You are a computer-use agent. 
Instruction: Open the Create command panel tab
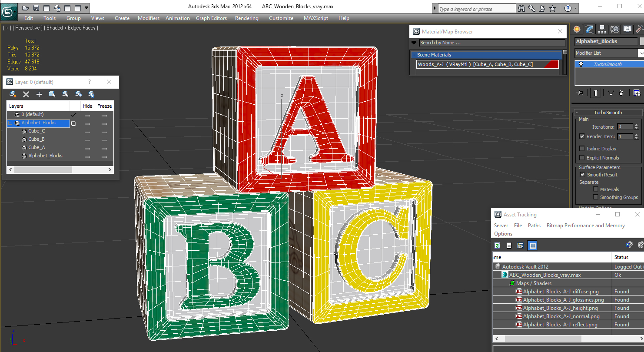577,29
